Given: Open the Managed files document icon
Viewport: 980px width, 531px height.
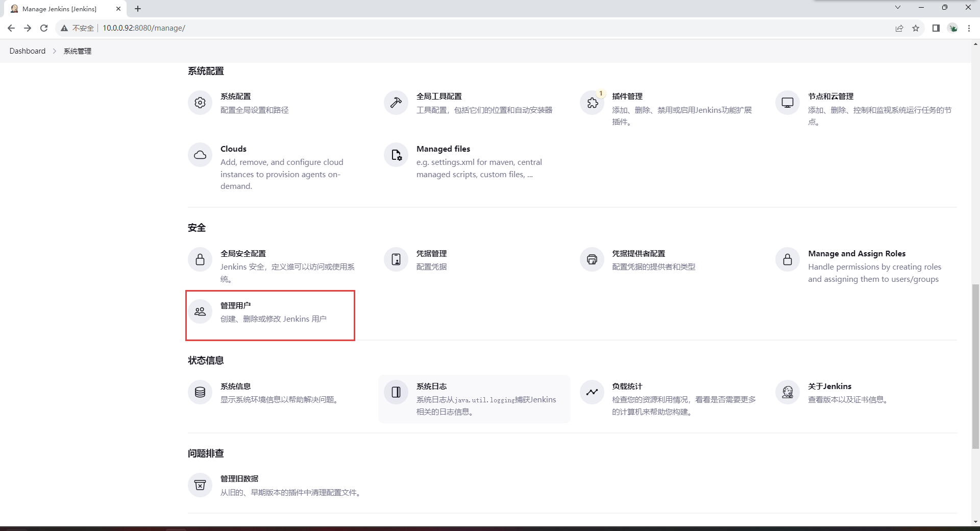Looking at the screenshot, I should pyautogui.click(x=396, y=155).
